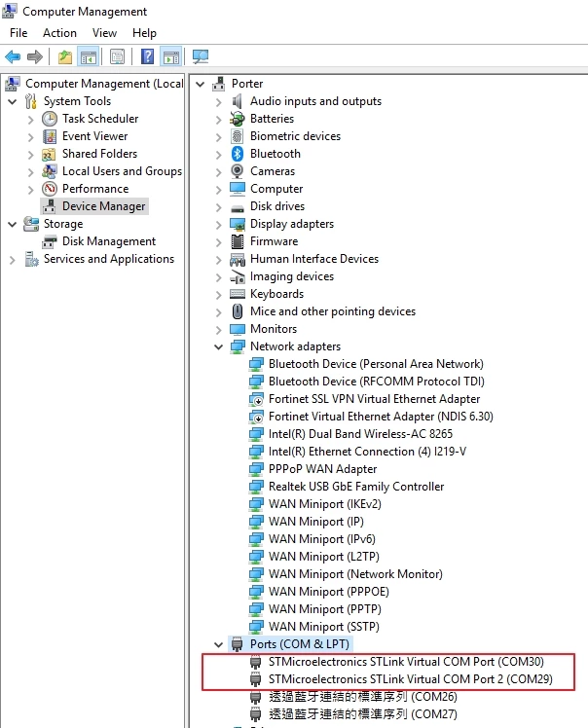Expand the Computer category
This screenshot has width=588, height=728.
219,190
